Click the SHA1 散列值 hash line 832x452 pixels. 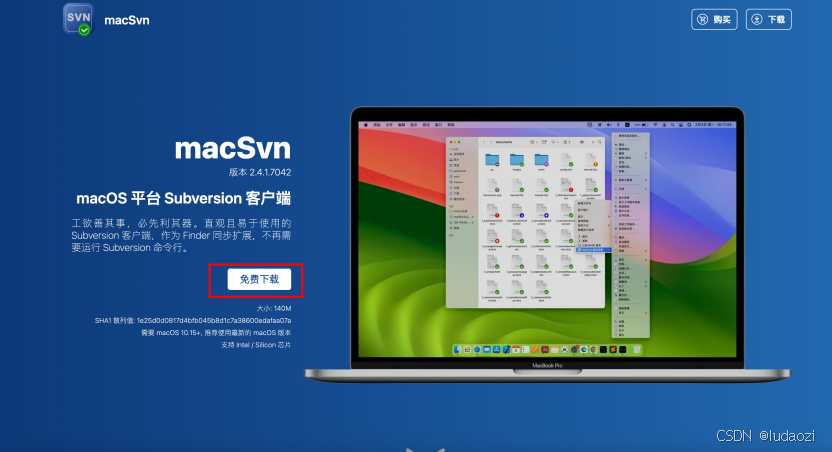point(193,320)
